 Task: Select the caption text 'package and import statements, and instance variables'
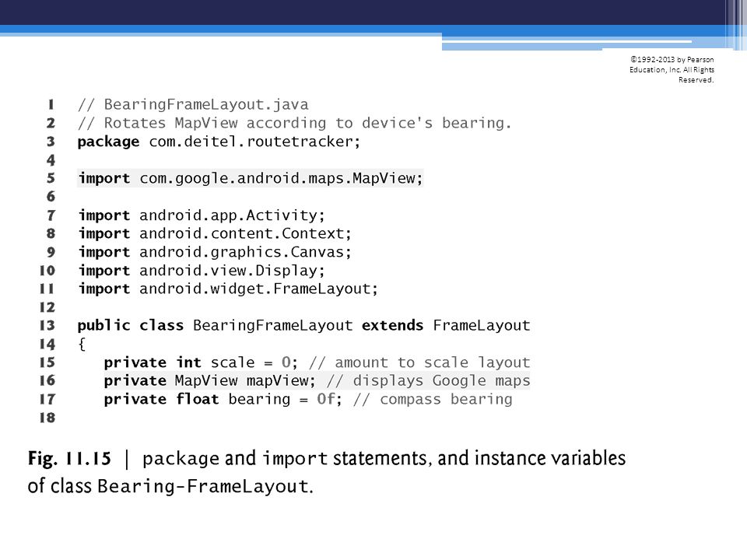[x=384, y=459]
